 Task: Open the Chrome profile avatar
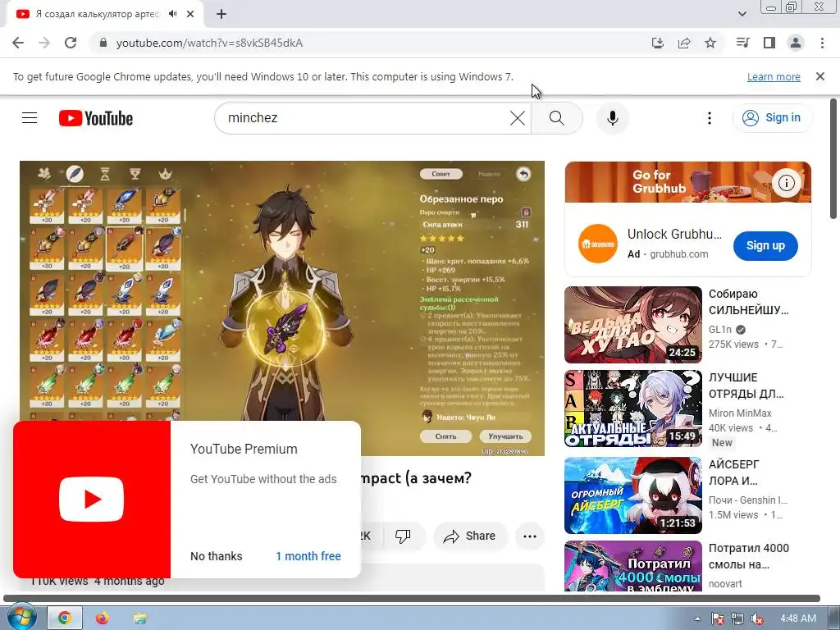click(x=796, y=43)
